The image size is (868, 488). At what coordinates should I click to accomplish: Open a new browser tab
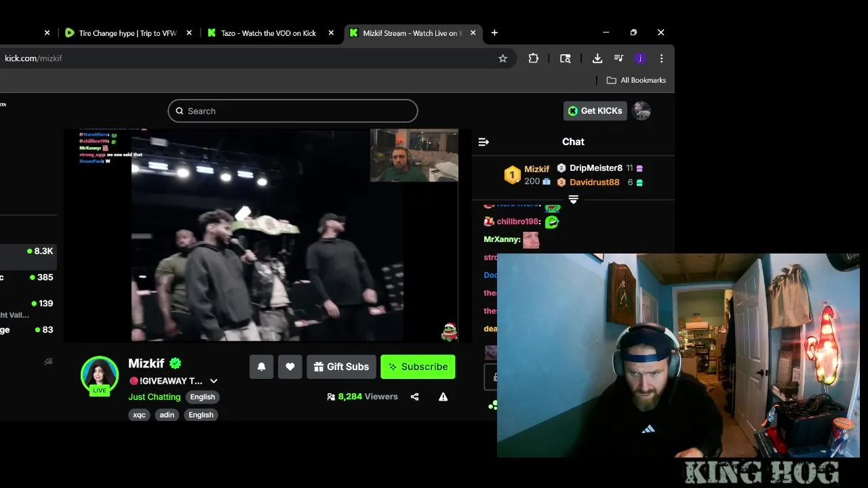pos(494,33)
